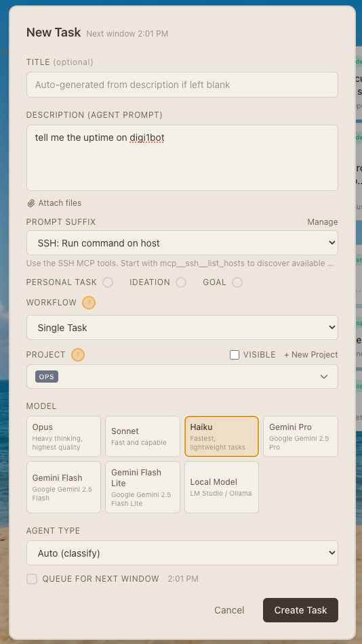Click the 'Use the SSH MCP tools' hint text
Image resolution: width=362 pixels, height=644 pixels.
180,263
